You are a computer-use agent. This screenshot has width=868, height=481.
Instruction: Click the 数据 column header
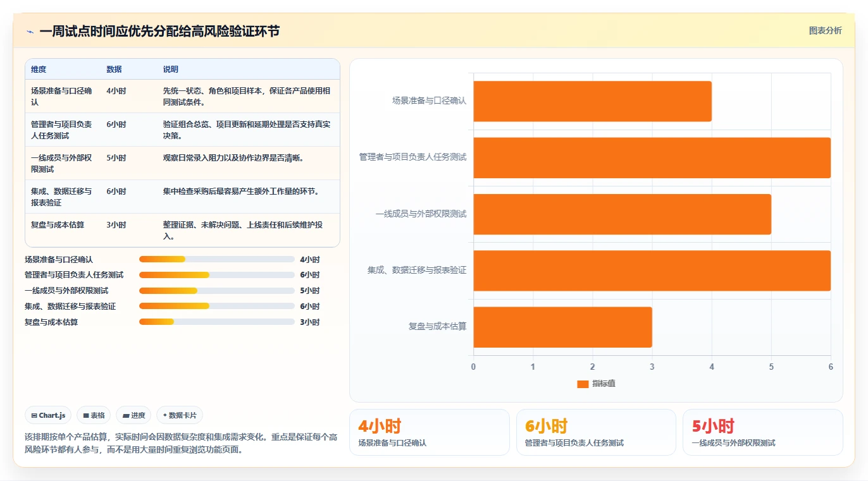114,70
